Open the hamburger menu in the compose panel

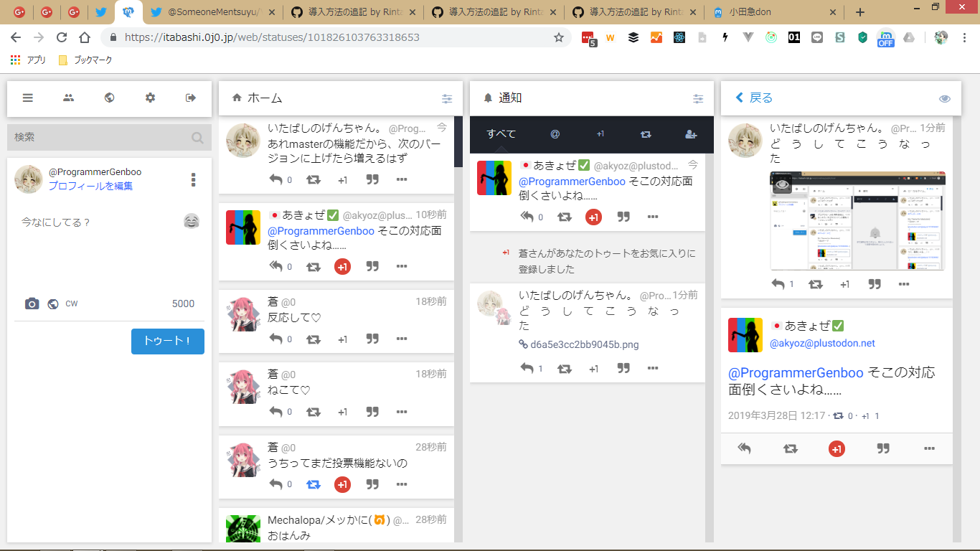click(28, 98)
